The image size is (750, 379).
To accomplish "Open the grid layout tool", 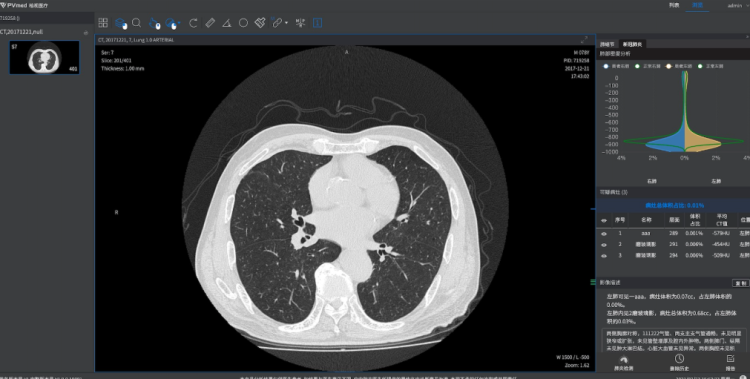I will [103, 23].
